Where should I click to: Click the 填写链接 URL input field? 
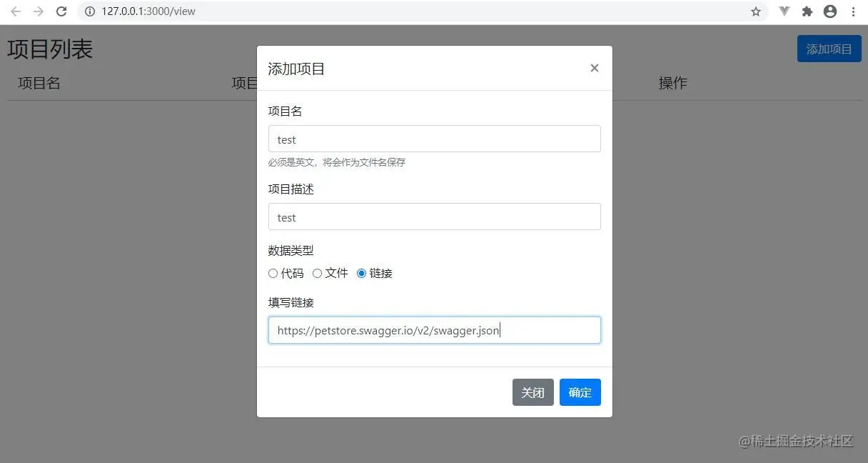point(435,330)
